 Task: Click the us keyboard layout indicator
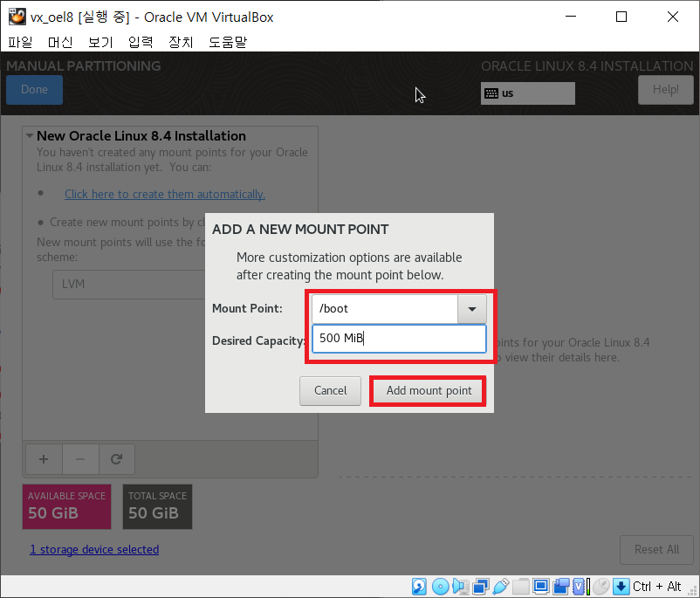tap(528, 93)
